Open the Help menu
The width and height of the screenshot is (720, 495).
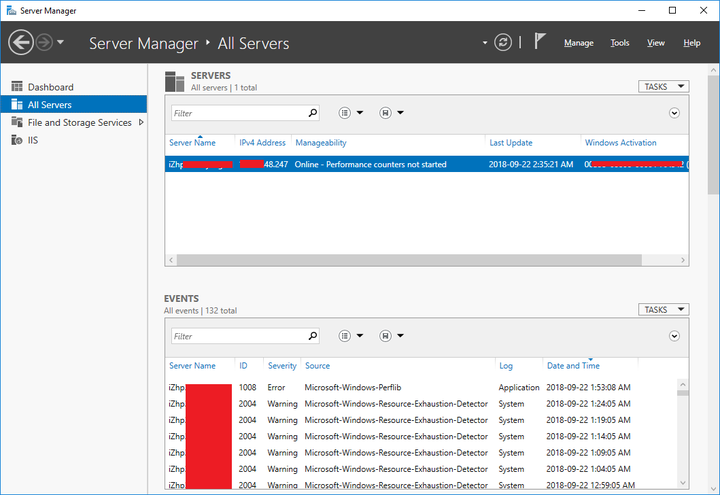[692, 43]
